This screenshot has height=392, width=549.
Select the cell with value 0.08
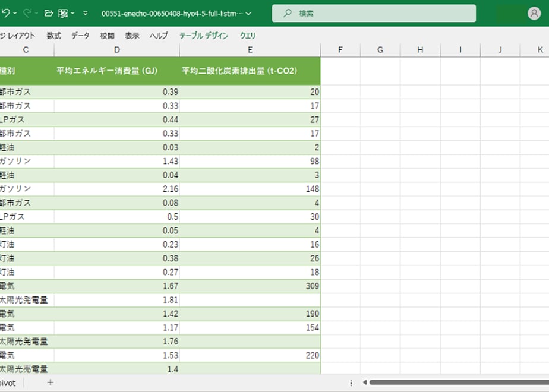tap(117, 203)
